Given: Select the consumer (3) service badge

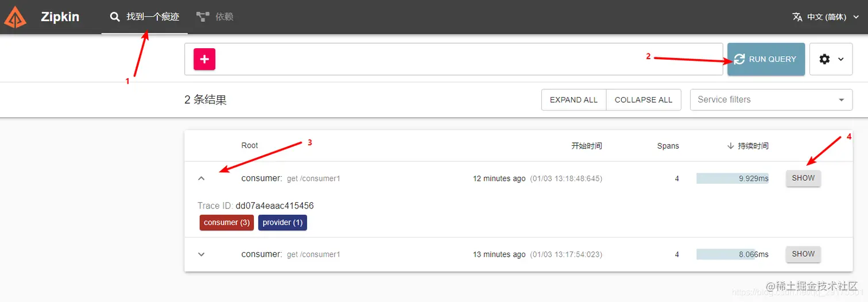Looking at the screenshot, I should pyautogui.click(x=227, y=223).
